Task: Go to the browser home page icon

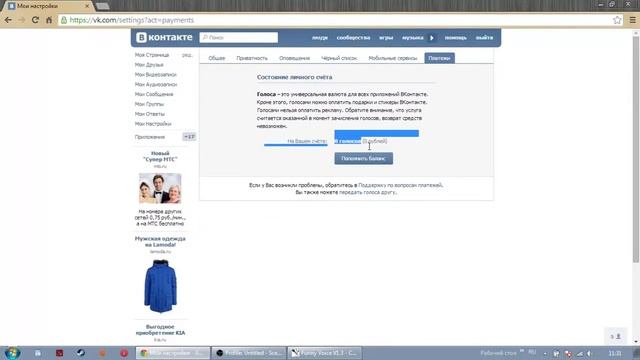Action: click(x=49, y=20)
